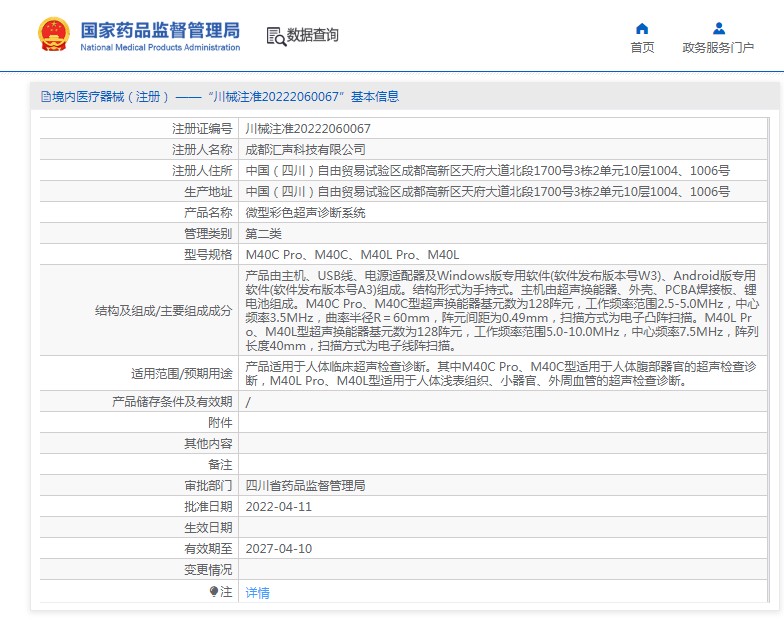The width and height of the screenshot is (784, 622).
Task: Click the 审批部门 row label
Action: click(208, 486)
